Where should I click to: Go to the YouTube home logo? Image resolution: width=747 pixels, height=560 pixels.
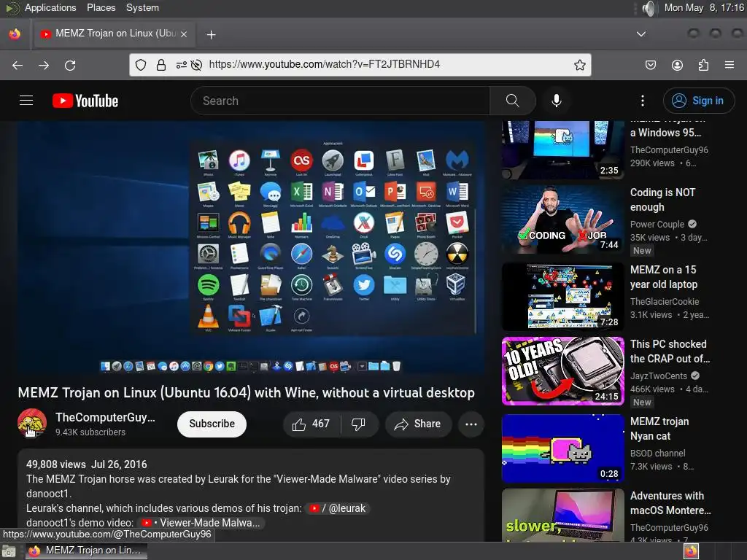tap(85, 101)
